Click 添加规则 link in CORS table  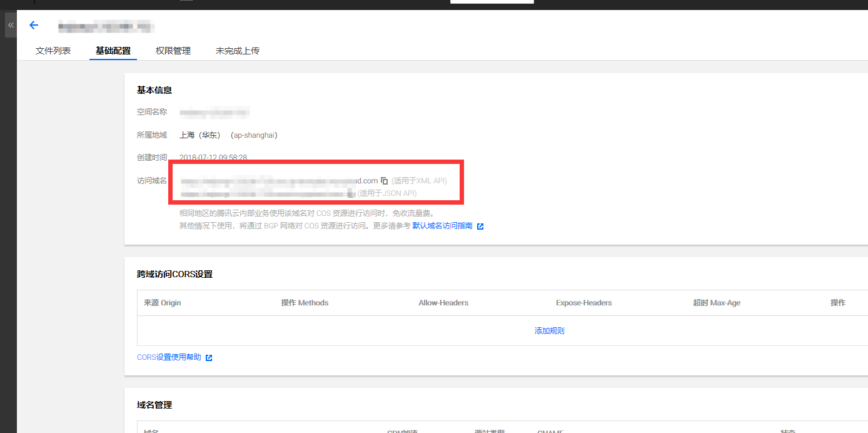pos(550,330)
